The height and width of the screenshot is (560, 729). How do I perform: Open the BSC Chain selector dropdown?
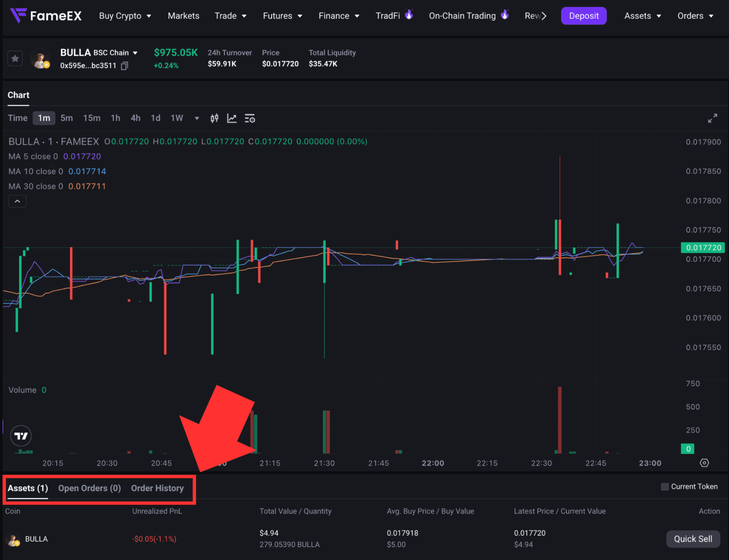coord(115,53)
